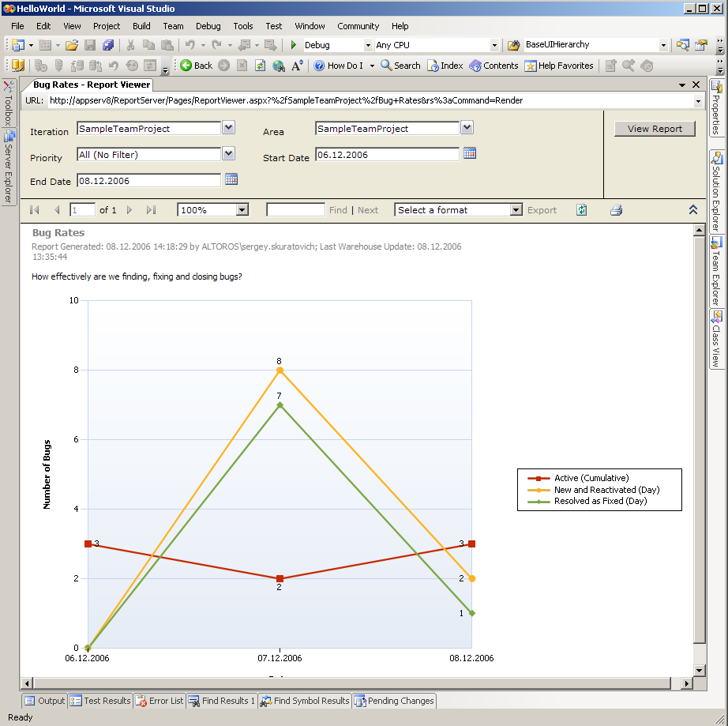Viewport: 728px width, 726px height.
Task: Open the Server Explorer side panel
Action: pos(9,167)
